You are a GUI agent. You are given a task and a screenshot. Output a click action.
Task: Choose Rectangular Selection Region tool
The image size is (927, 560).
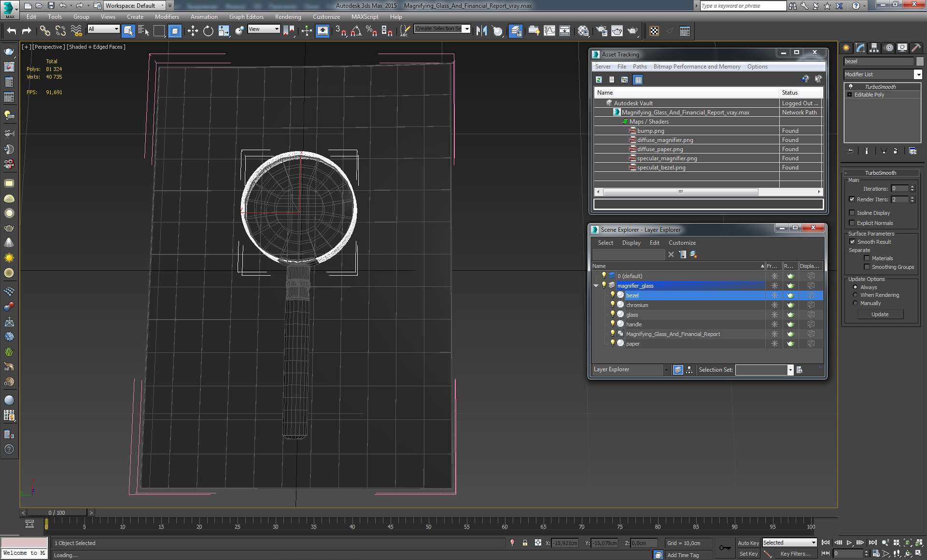159,31
